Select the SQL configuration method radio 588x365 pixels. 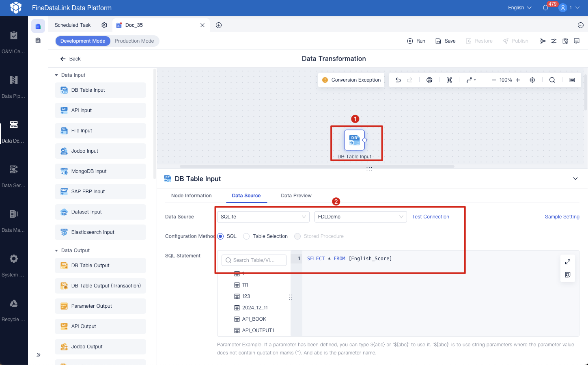(x=220, y=236)
